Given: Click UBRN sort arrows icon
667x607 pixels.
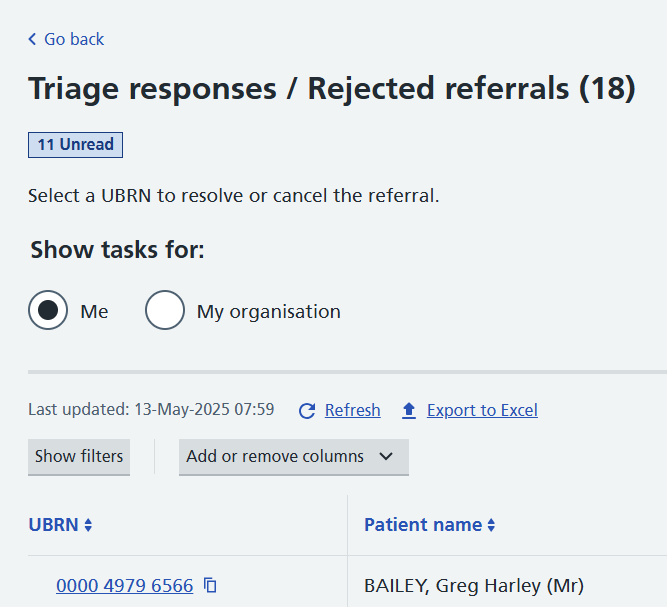Looking at the screenshot, I should click(88, 525).
